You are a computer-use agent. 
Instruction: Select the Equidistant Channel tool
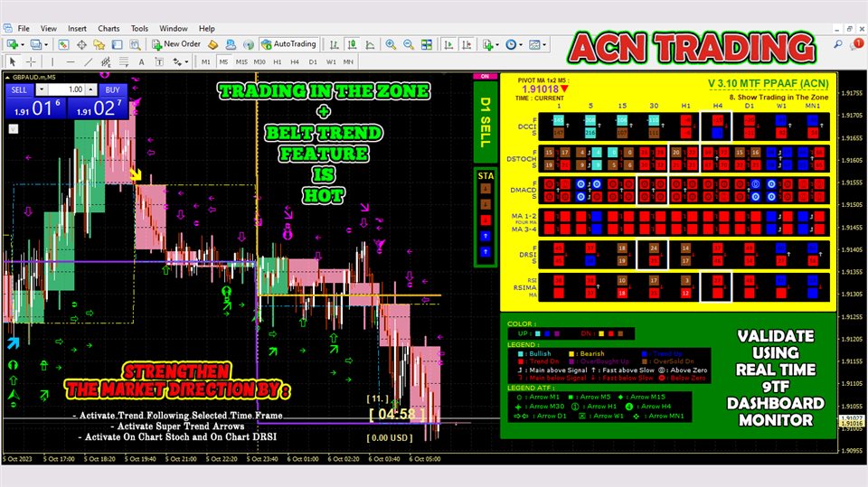106,62
